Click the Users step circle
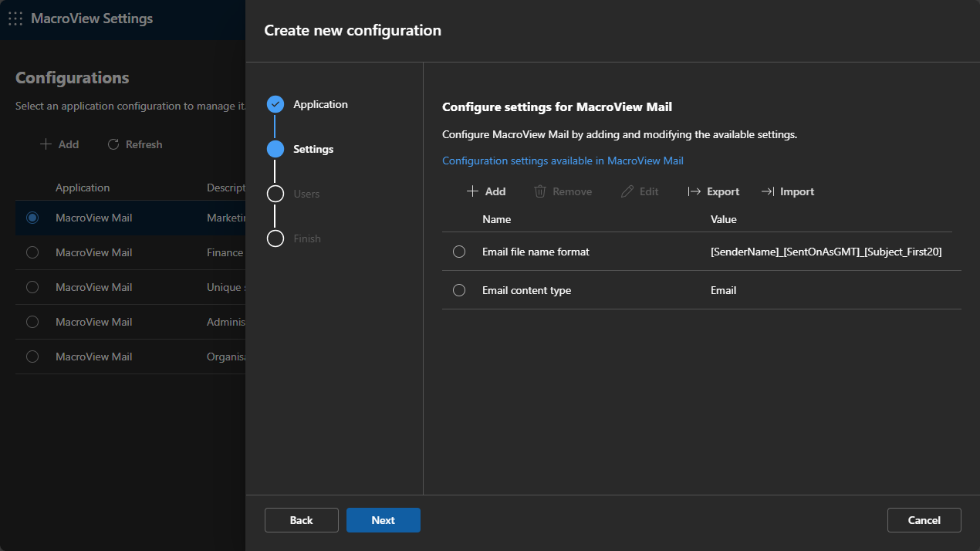Viewport: 980px width, 551px height. point(275,194)
